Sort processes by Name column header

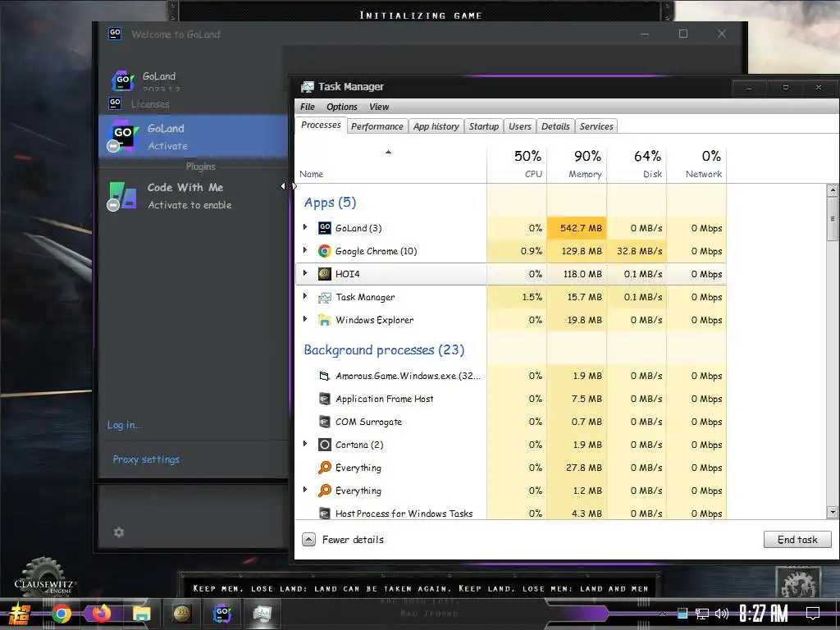[x=390, y=163]
